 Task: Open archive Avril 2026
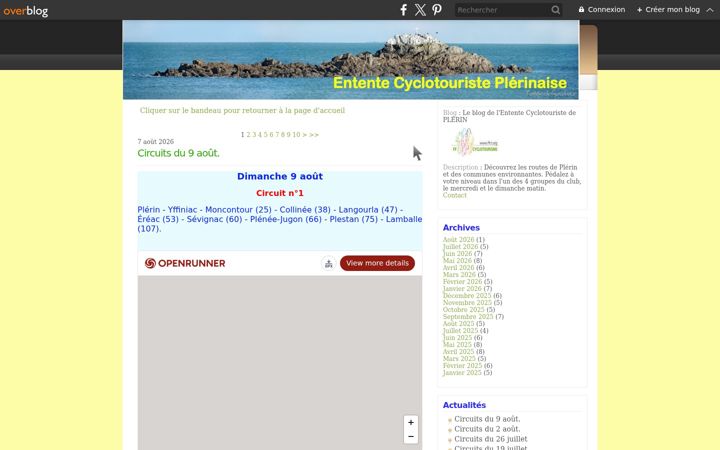click(x=458, y=268)
